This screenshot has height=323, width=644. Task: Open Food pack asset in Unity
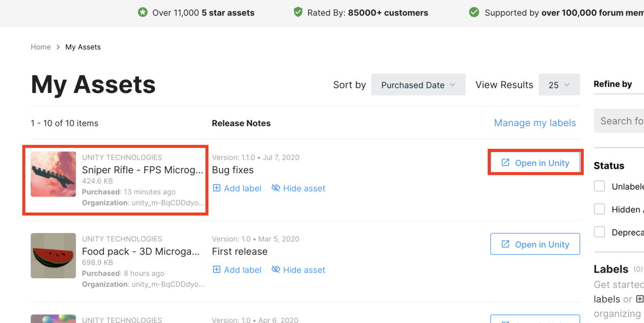coord(535,244)
